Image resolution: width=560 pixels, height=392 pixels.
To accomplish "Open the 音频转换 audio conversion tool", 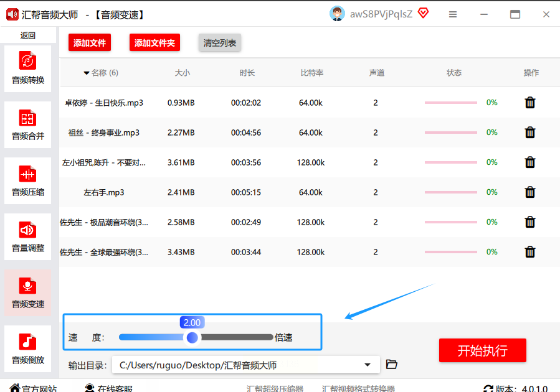I will coord(28,69).
